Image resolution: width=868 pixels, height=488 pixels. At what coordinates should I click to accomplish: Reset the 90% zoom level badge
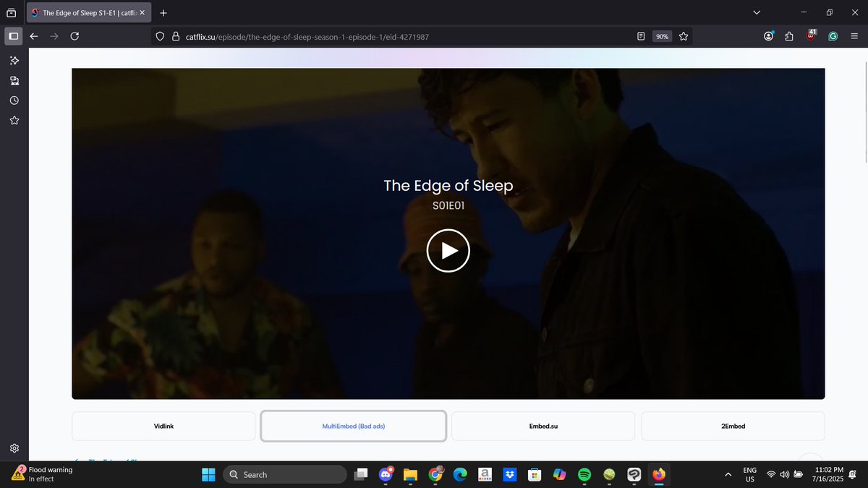click(x=662, y=36)
